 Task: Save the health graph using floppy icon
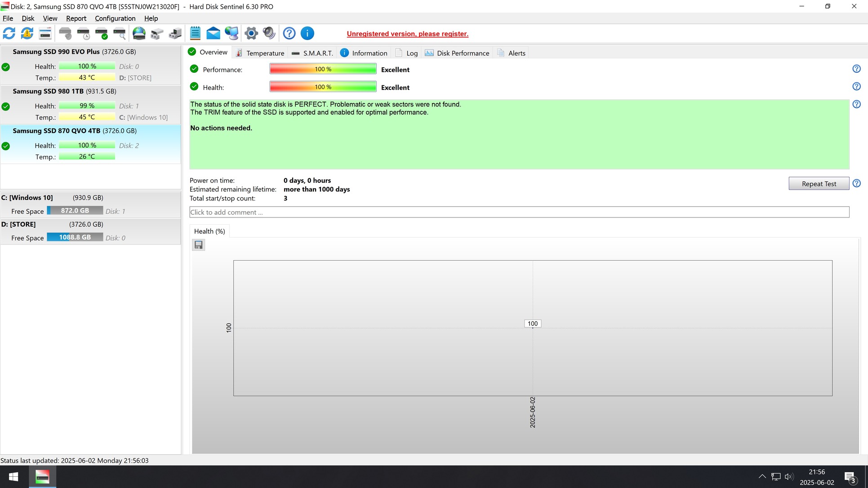(x=198, y=245)
